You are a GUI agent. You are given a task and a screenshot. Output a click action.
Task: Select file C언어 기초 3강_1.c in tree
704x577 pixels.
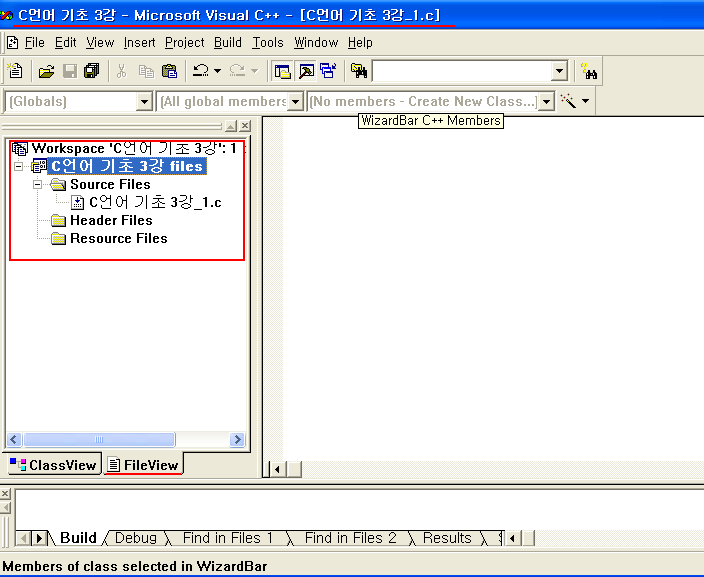point(155,203)
